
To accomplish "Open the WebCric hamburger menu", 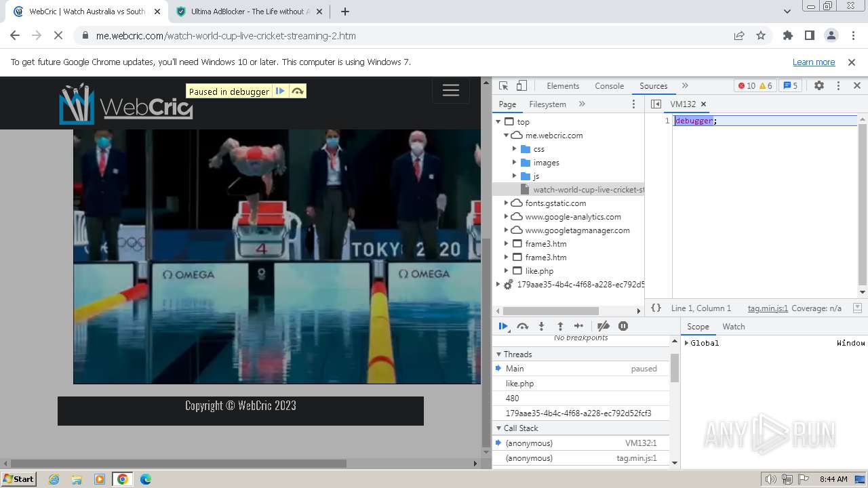I will [x=451, y=91].
